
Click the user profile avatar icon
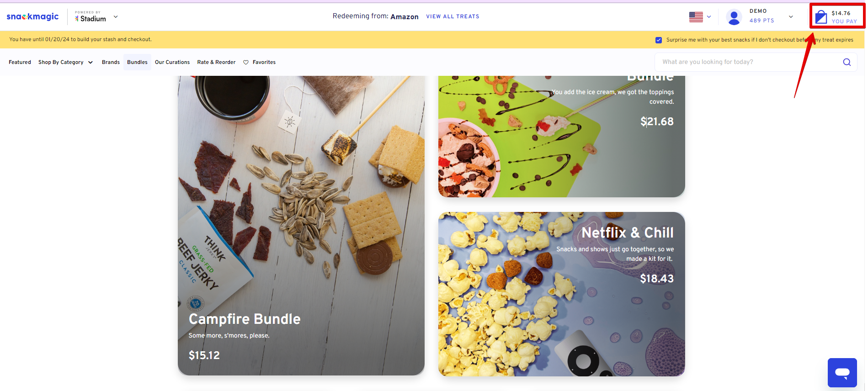734,17
